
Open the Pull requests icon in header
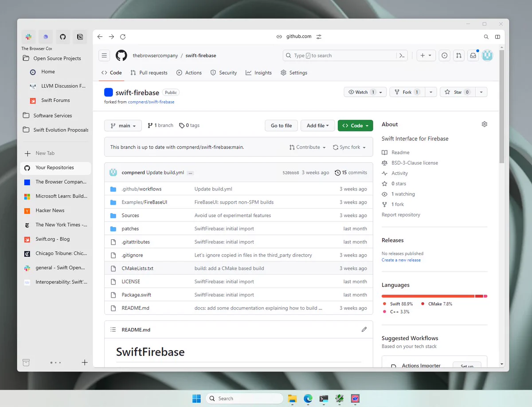pyautogui.click(x=459, y=55)
